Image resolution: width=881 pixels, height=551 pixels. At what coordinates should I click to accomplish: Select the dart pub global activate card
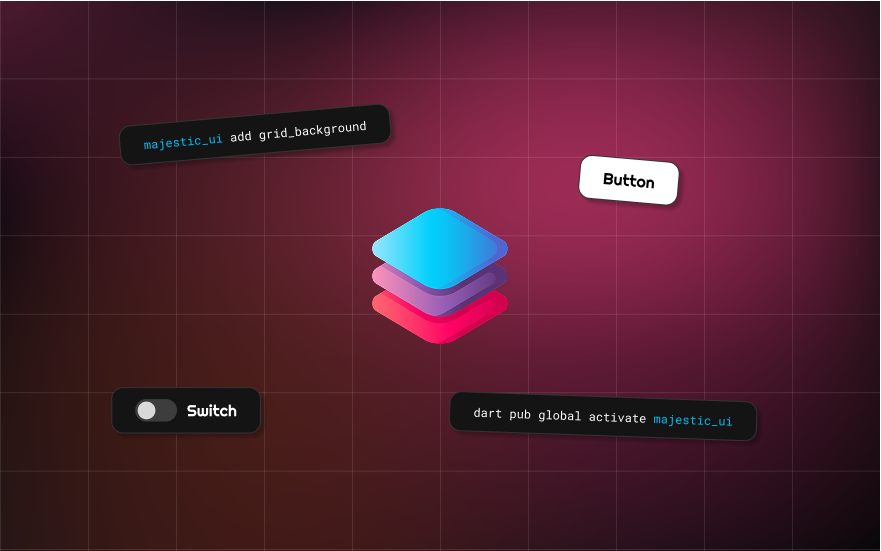(603, 416)
